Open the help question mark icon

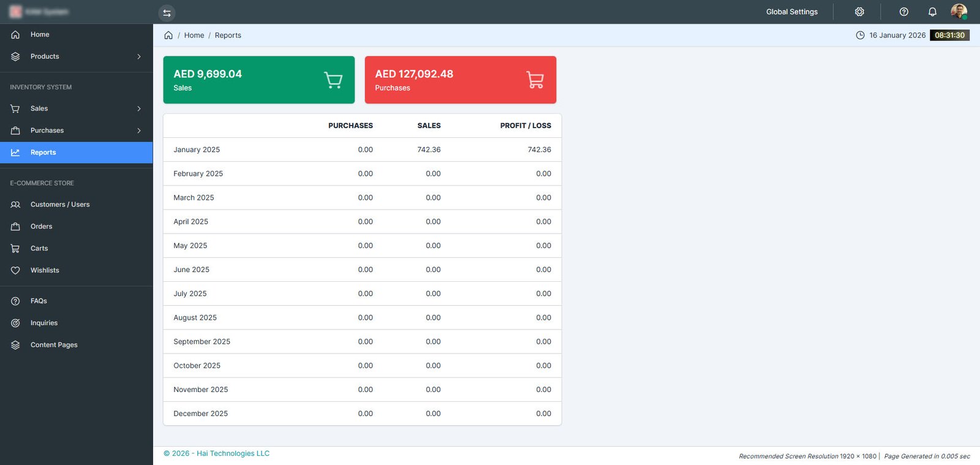pyautogui.click(x=903, y=12)
